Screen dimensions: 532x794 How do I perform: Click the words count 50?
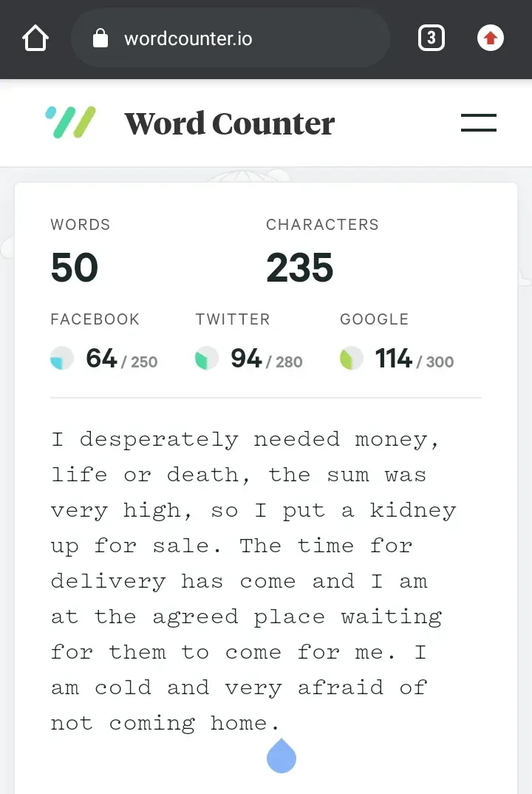coord(75,268)
